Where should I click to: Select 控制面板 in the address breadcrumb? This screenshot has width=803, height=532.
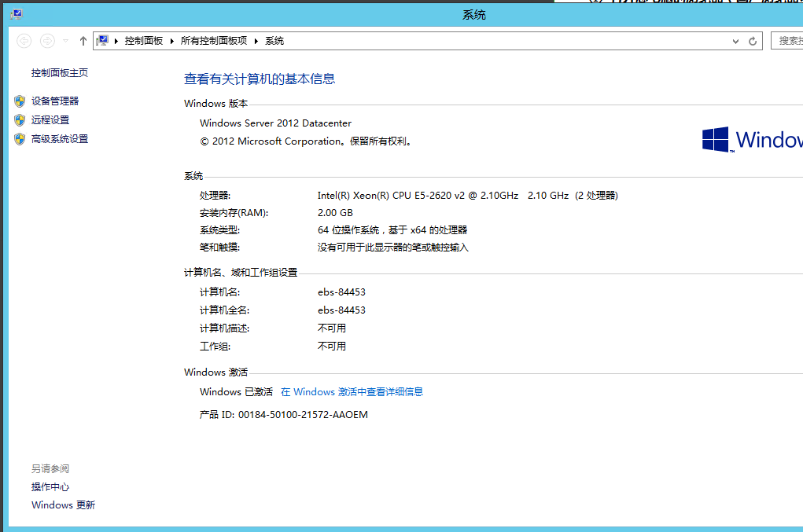click(143, 41)
